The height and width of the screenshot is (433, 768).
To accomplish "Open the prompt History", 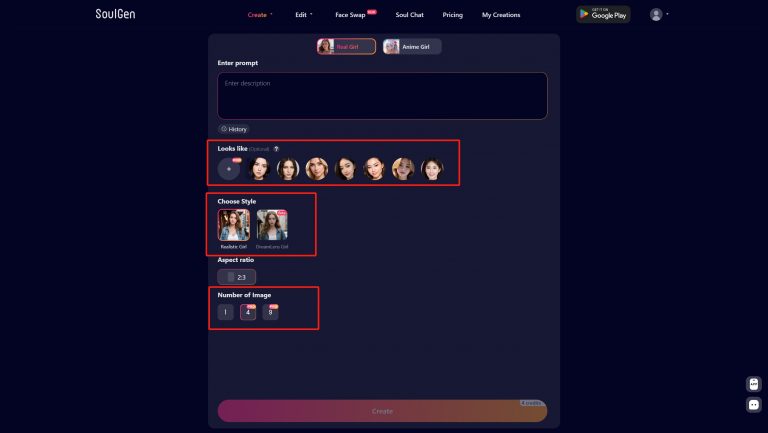I will [x=234, y=129].
